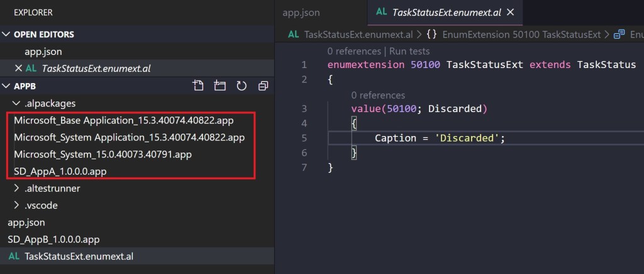Expand the .altestrunner folder

17,188
